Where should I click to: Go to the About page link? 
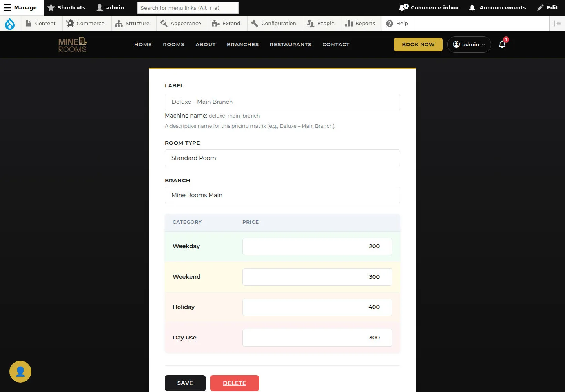(x=206, y=45)
